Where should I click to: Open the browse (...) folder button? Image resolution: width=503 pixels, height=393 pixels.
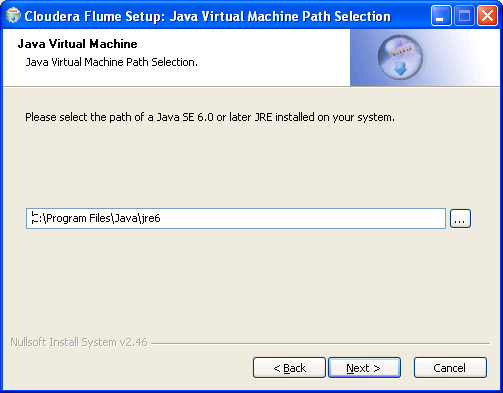(460, 219)
